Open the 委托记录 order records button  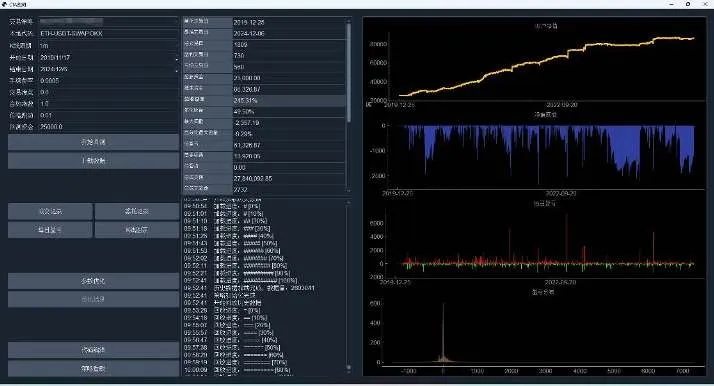click(137, 211)
